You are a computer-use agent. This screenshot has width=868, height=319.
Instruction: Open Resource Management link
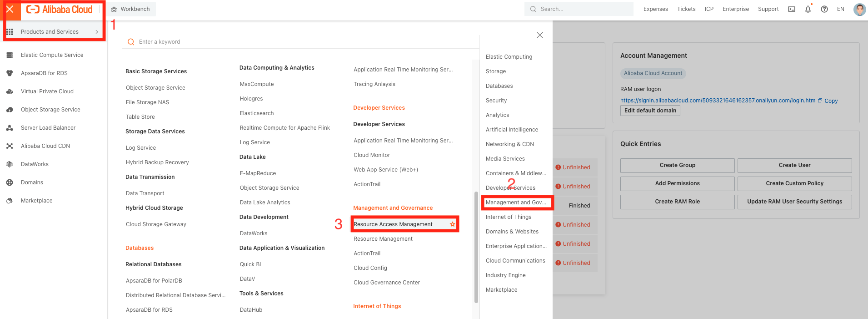tap(383, 239)
